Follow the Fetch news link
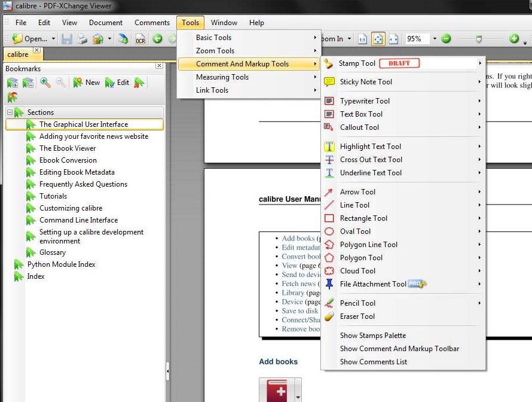 pos(298,284)
